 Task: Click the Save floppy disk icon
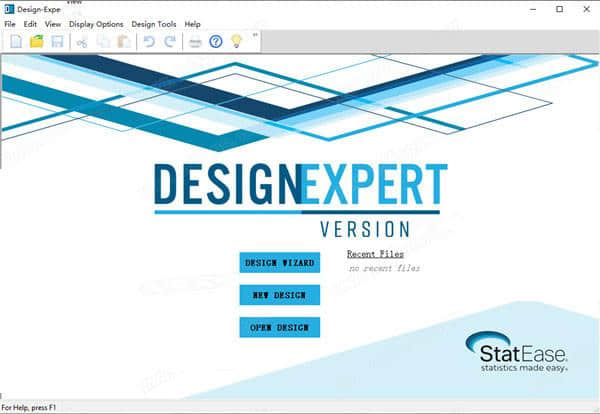pyautogui.click(x=57, y=41)
